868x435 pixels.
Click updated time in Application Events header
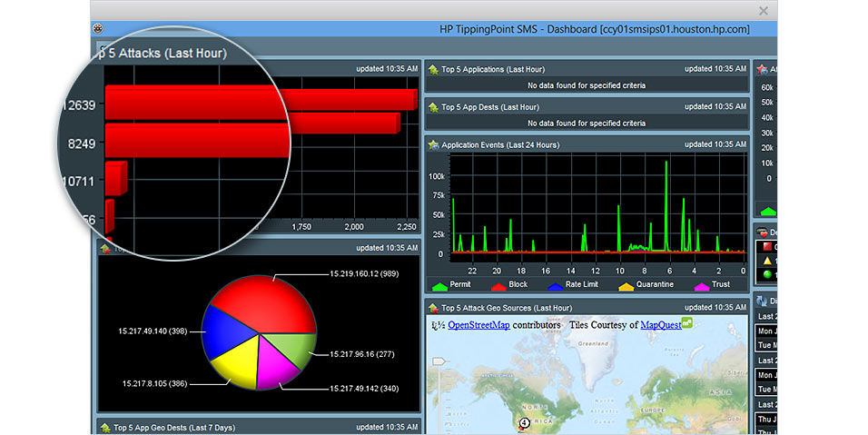(715, 143)
